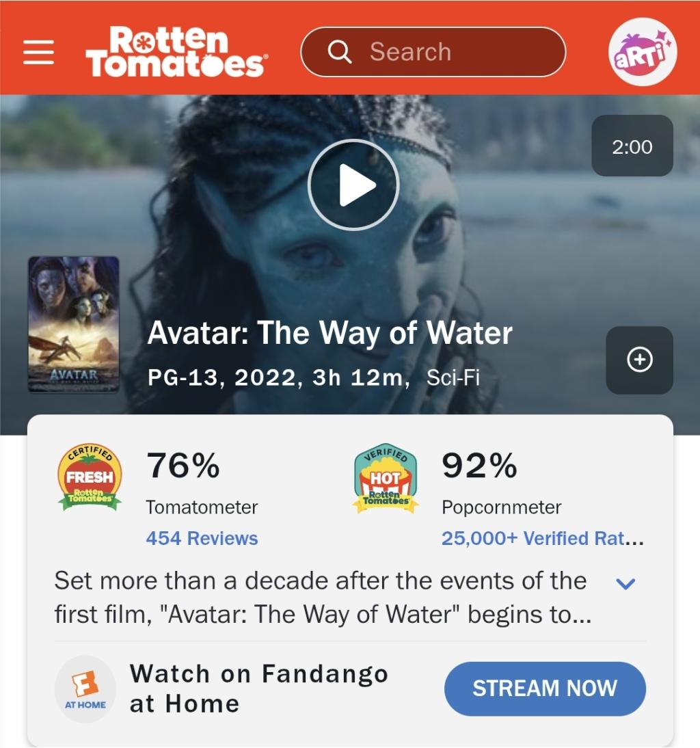Focus the Search input field
This screenshot has width=700, height=748.
pos(433,51)
